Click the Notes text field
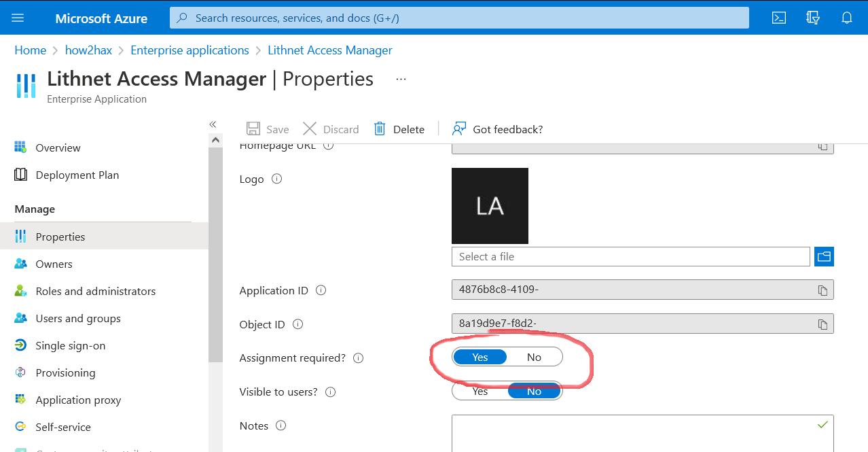 (x=642, y=433)
